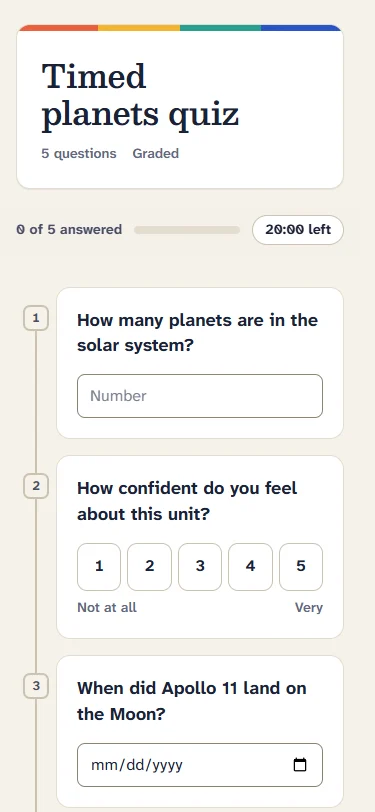375x812 pixels.
Task: Select step marker number 2
Action: 36,486
